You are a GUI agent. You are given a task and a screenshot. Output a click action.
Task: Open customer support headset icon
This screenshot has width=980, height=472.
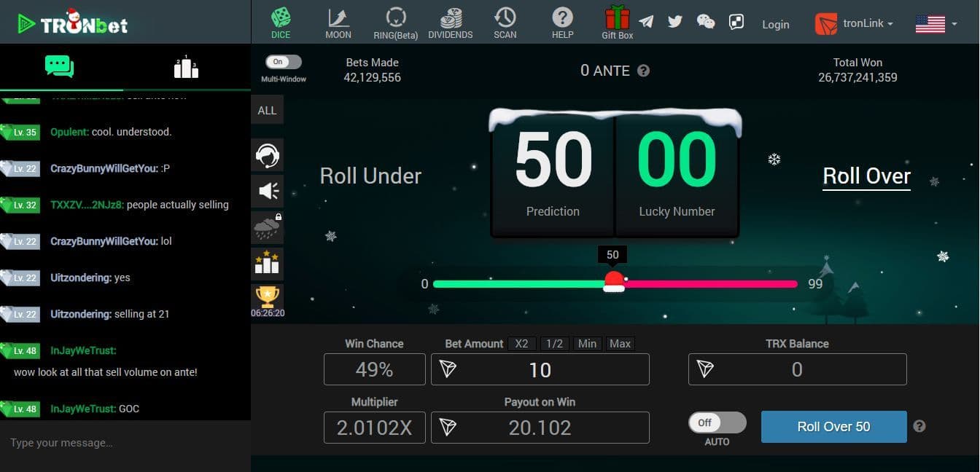268,154
